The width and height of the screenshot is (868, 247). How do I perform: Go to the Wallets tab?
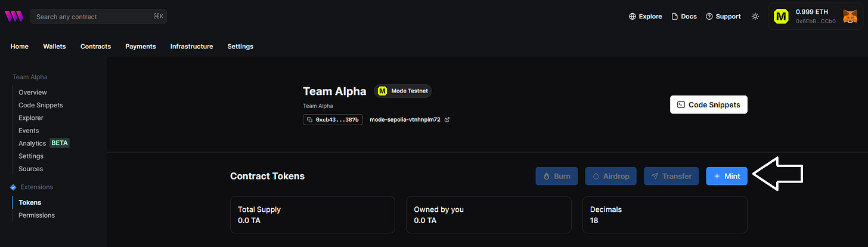pos(54,47)
